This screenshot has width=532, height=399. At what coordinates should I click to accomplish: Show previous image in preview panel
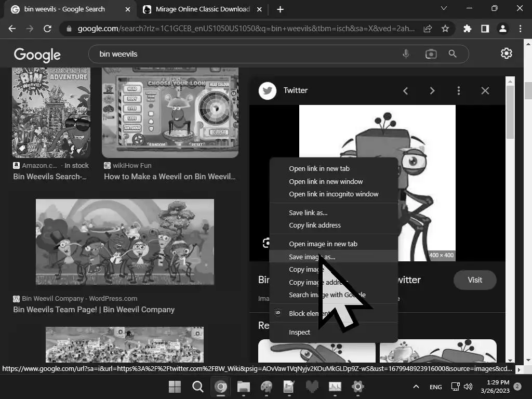(x=405, y=90)
